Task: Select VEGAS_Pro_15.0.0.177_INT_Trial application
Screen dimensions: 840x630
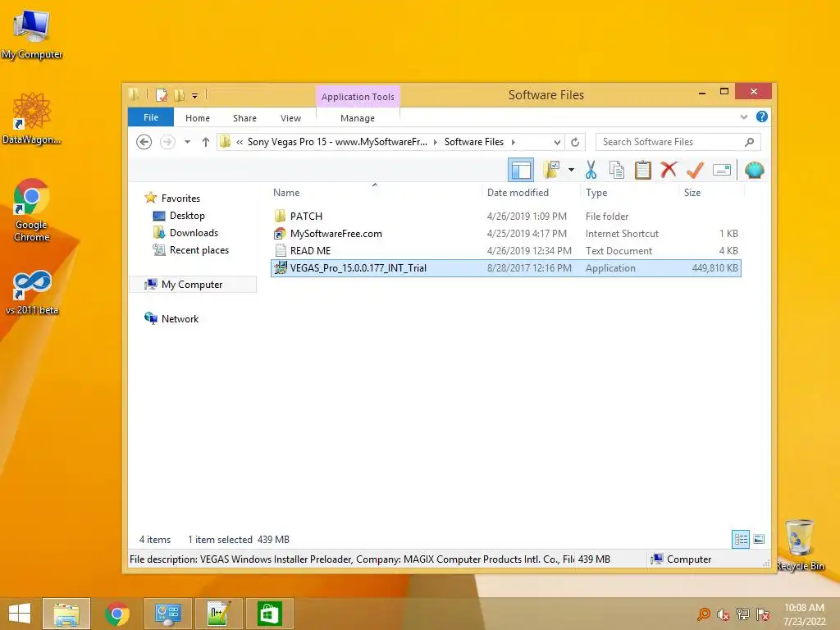Action: click(505, 268)
